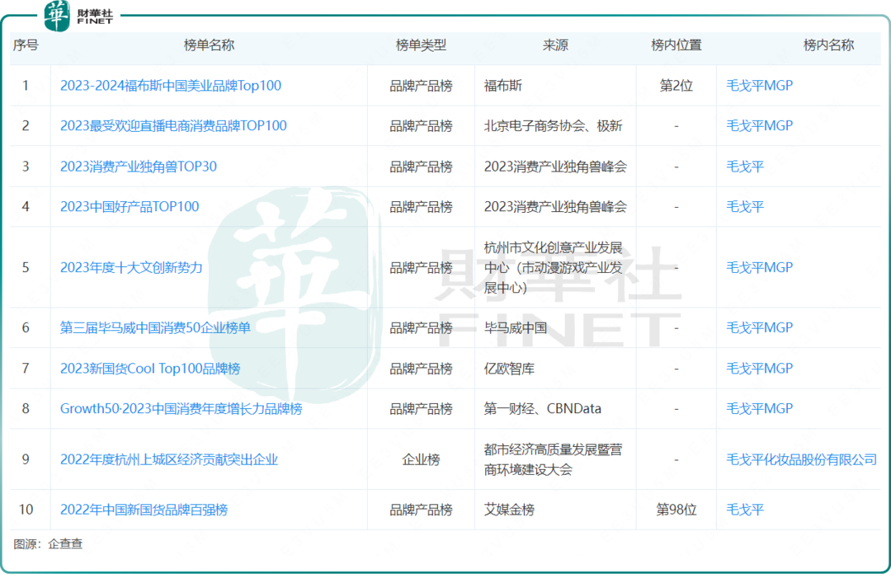Open the 2023中国好产品TOP100 link
This screenshot has width=891, height=588.
(x=130, y=207)
